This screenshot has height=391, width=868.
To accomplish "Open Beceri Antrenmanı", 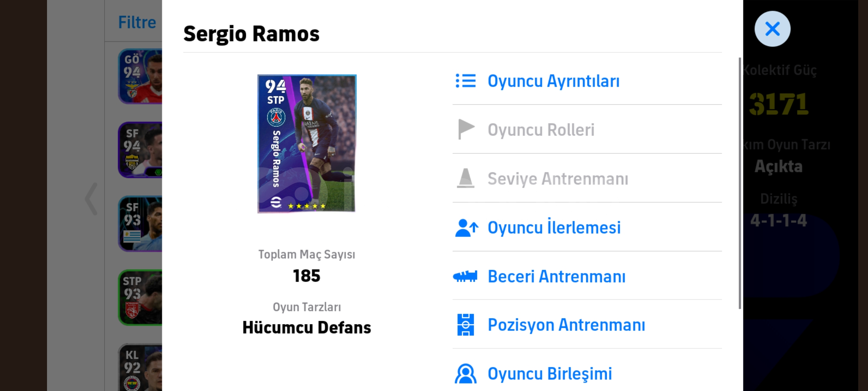I will [x=557, y=277].
